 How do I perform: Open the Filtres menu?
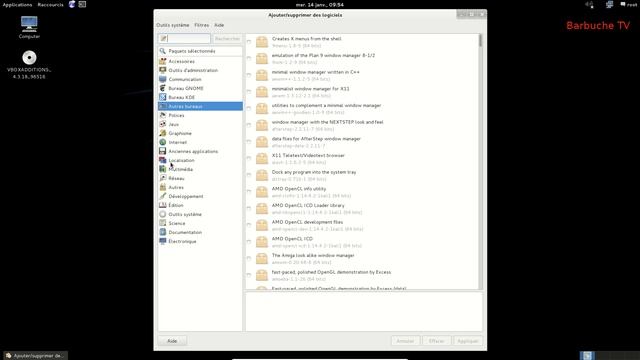click(202, 25)
